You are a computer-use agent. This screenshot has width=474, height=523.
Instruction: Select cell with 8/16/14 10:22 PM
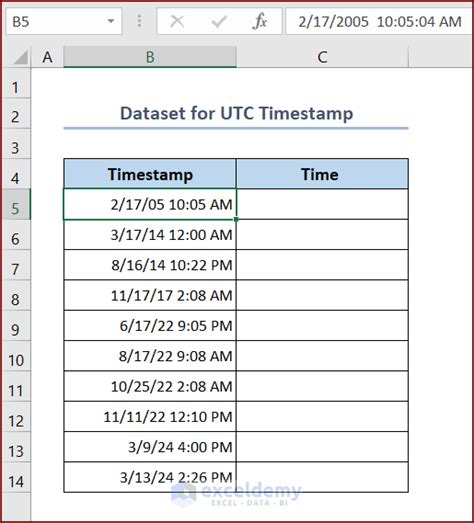coord(150,265)
